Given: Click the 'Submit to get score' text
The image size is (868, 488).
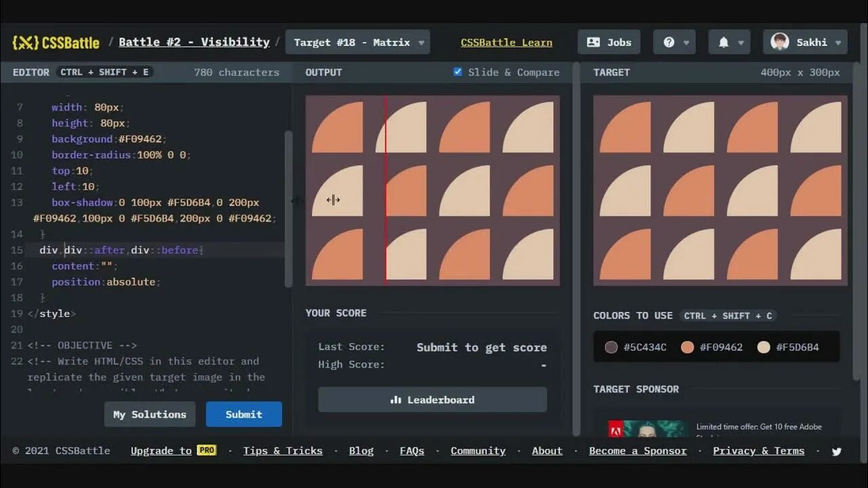Looking at the screenshot, I should coord(481,347).
